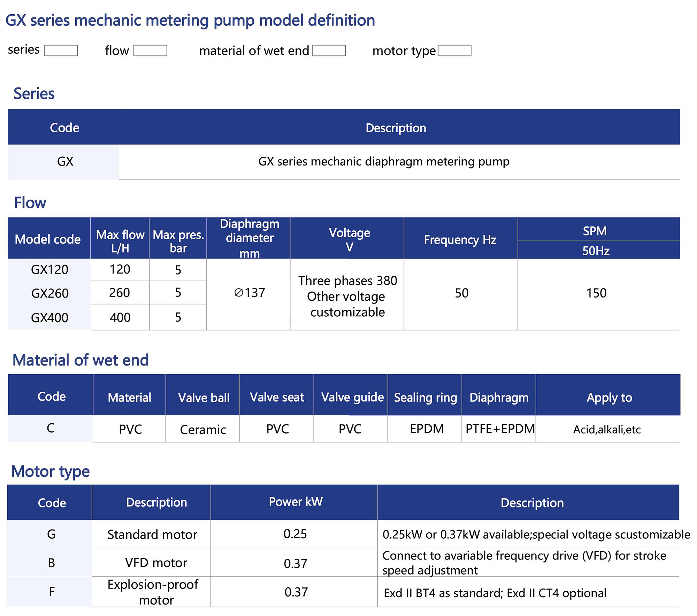Select the frequency value '50'
The height and width of the screenshot is (616, 697).
[462, 293]
